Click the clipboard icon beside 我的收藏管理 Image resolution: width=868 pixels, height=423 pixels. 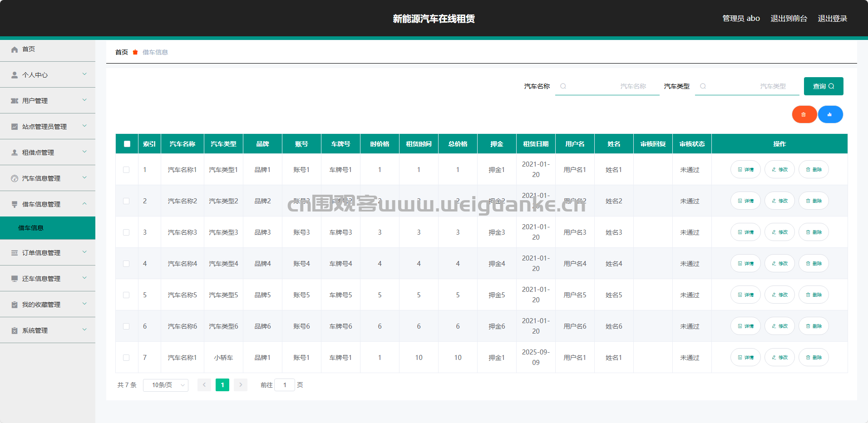point(15,305)
